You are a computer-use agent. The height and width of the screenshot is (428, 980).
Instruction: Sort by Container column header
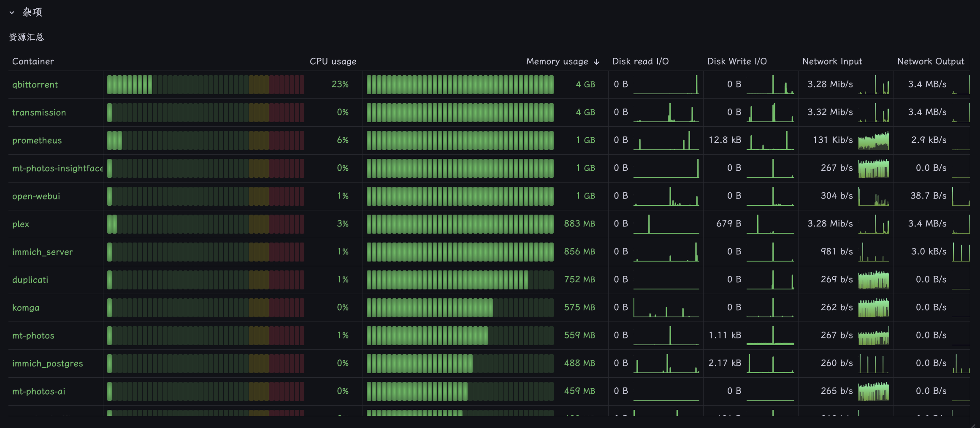(33, 61)
